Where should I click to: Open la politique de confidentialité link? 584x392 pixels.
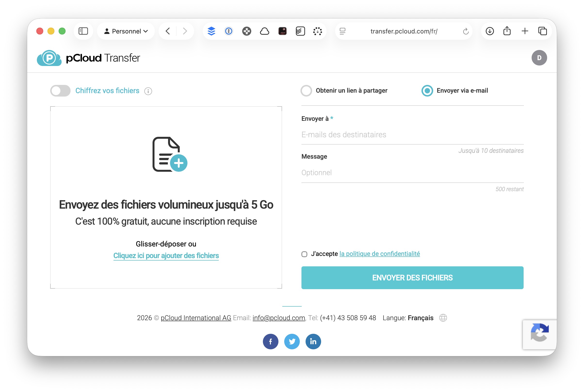coord(379,254)
